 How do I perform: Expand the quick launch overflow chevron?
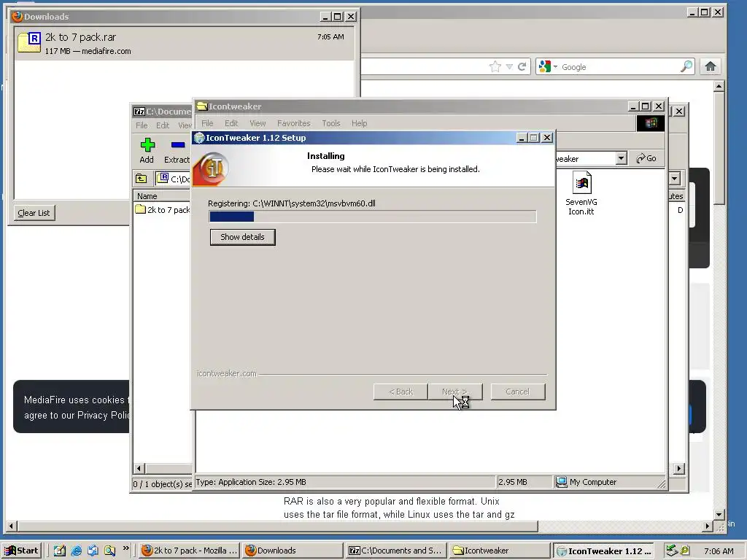point(125,548)
